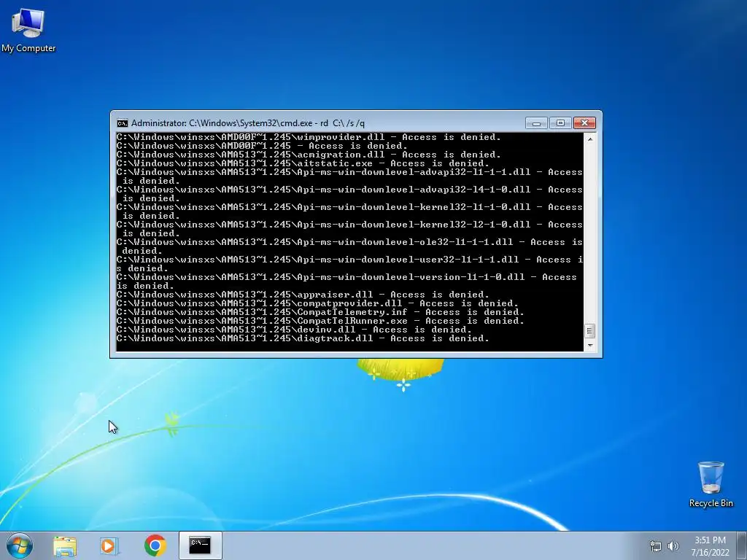Image resolution: width=747 pixels, height=560 pixels.
Task: Click the CompatTelemetry.inf access denied line
Action: point(320,312)
